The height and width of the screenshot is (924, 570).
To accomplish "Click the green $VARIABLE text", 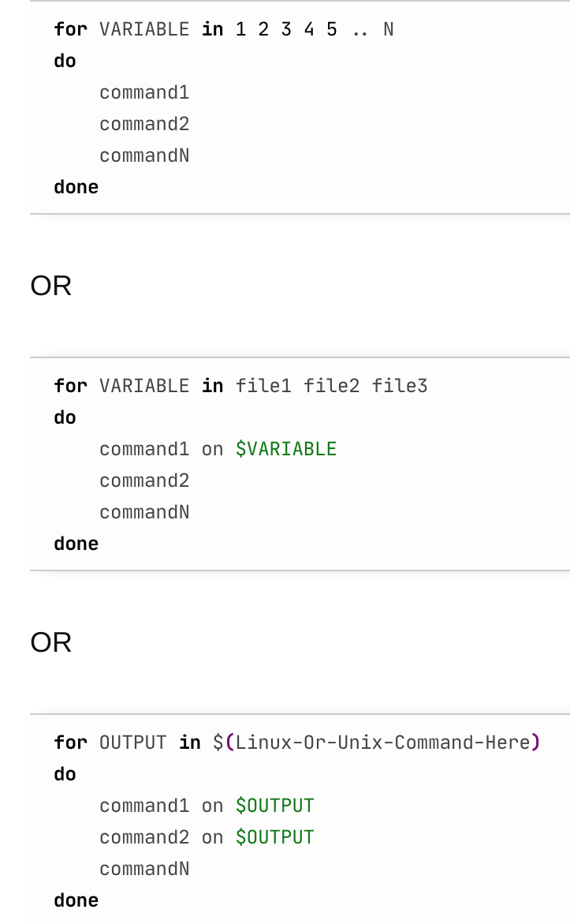I will [286, 449].
